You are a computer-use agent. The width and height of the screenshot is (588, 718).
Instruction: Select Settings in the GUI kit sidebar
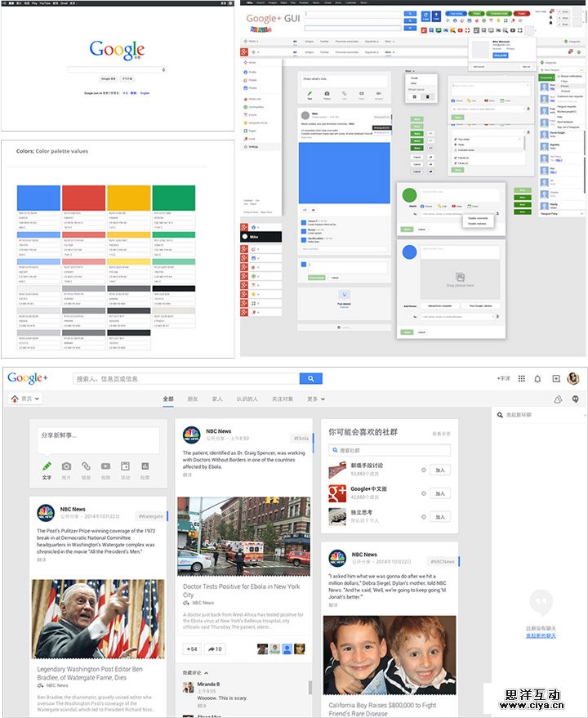point(261,147)
